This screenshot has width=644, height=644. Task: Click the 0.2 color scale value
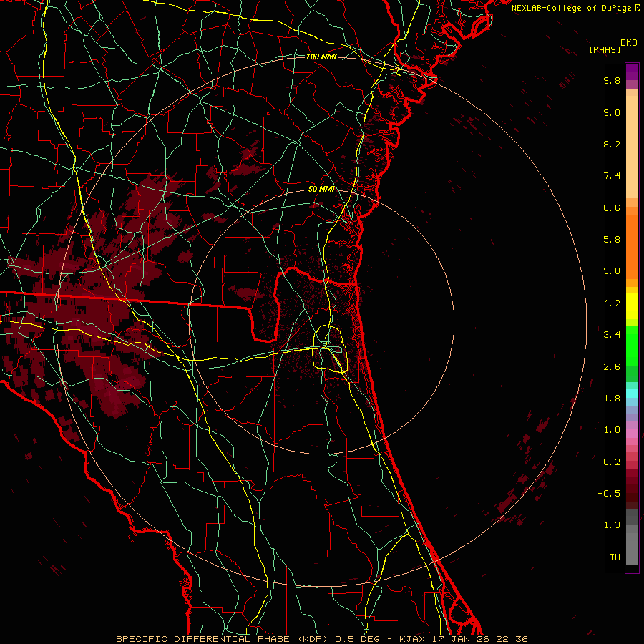coord(612,462)
